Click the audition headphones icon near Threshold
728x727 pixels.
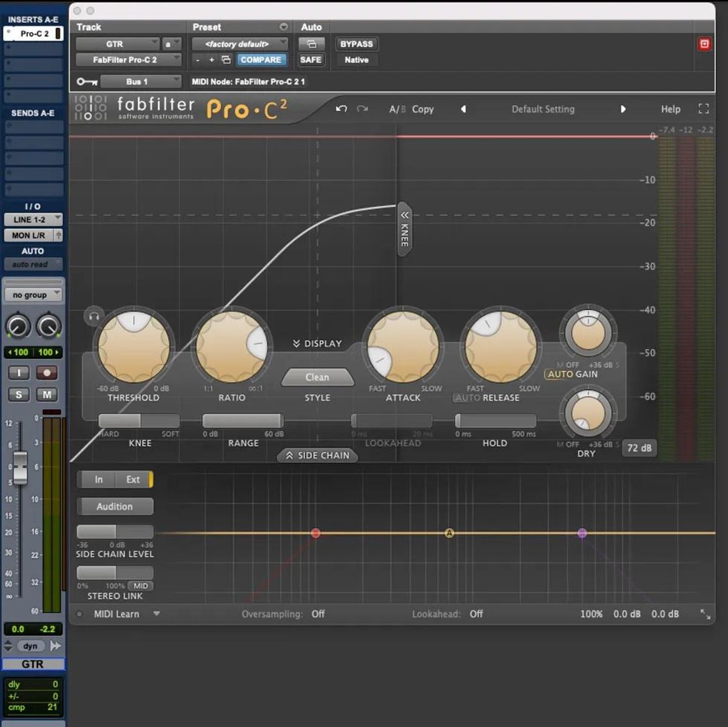(x=94, y=316)
